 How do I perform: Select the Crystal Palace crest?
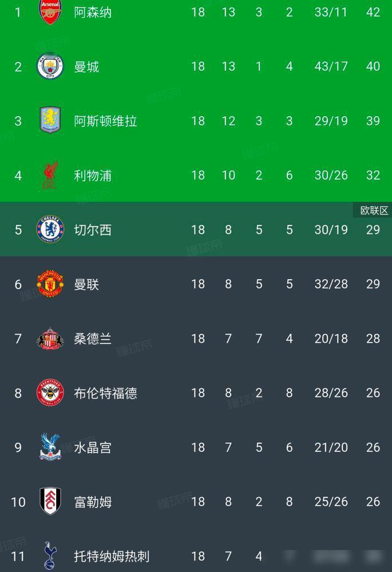[x=50, y=447]
